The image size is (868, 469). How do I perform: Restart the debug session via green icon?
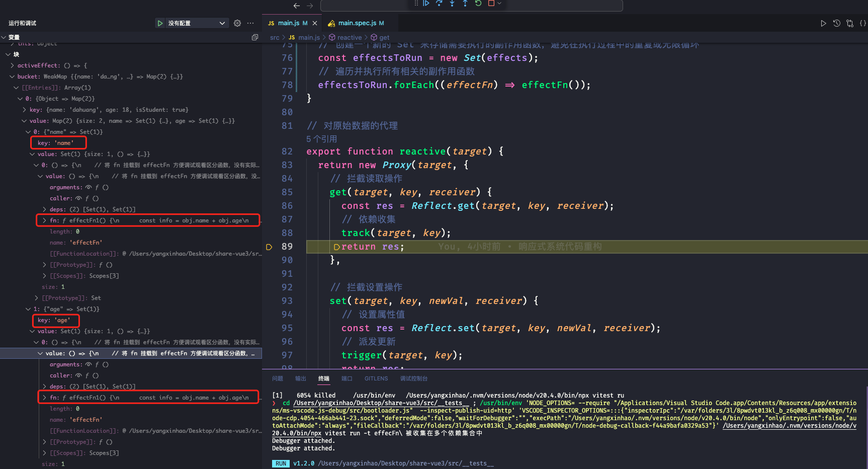point(478,4)
